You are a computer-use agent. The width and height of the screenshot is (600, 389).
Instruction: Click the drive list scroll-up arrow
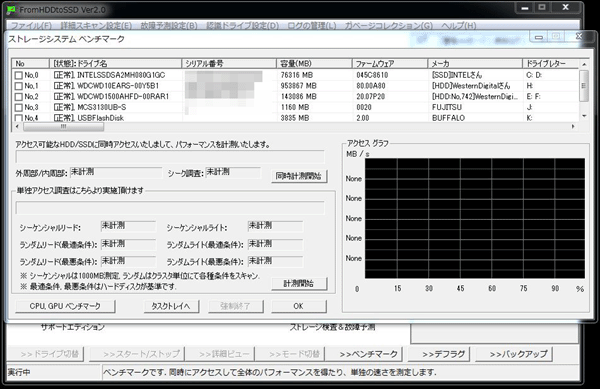point(584,64)
